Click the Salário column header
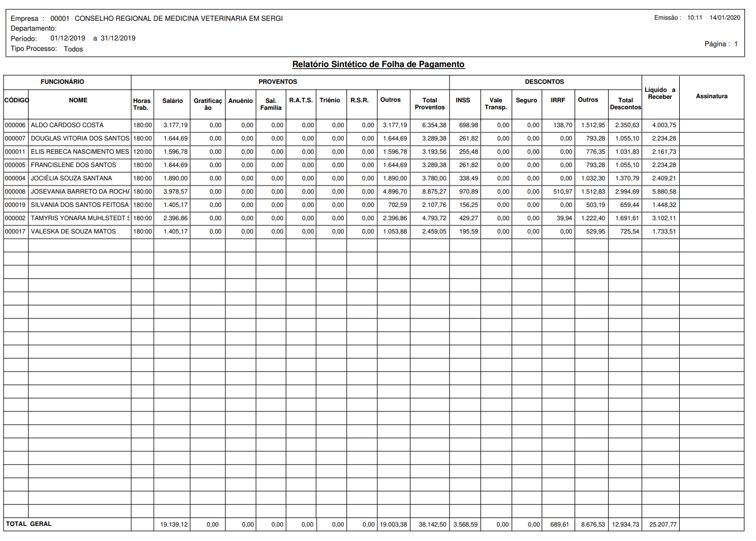 (172, 101)
